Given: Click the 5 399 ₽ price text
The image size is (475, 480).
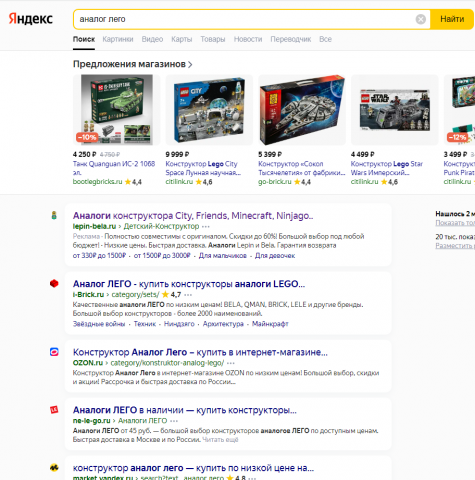Looking at the screenshot, I should point(270,154).
